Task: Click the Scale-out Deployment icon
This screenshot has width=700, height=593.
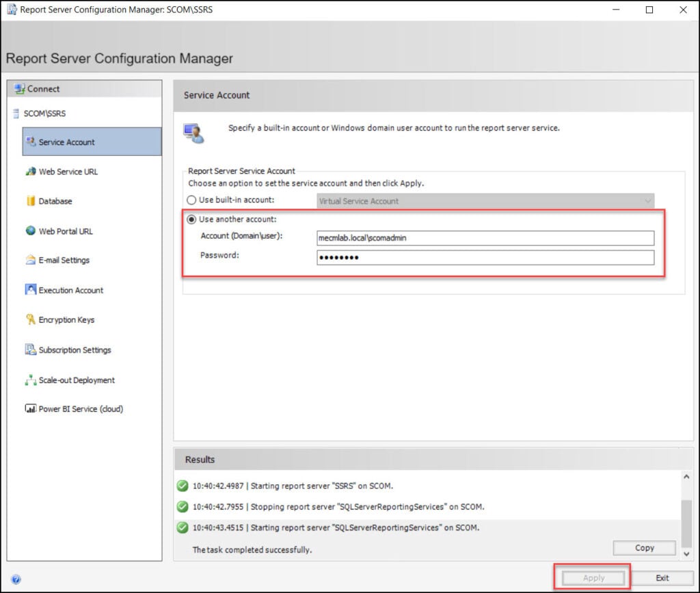Action: click(x=30, y=380)
